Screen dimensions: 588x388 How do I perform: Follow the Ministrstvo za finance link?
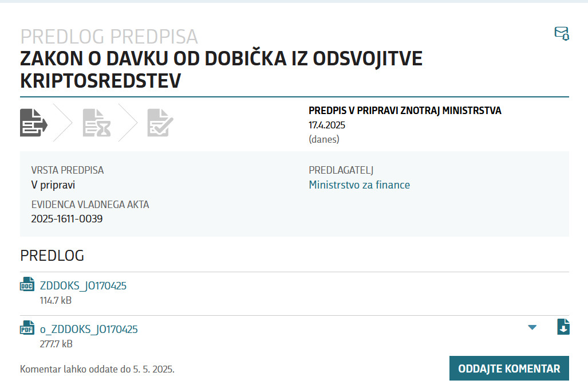tap(359, 185)
